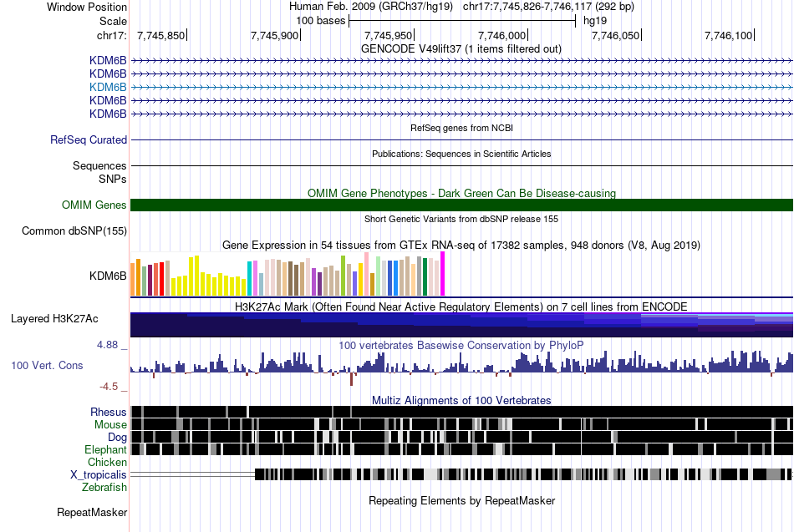Click the '100 Vert. Cons' track label
The width and height of the screenshot is (794, 532).
coord(47,366)
